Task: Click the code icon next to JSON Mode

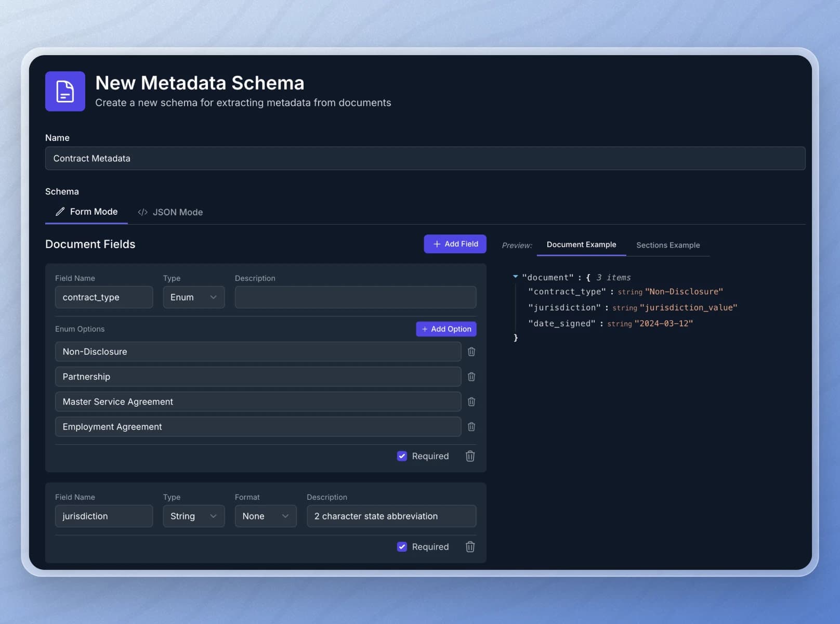Action: pos(142,212)
